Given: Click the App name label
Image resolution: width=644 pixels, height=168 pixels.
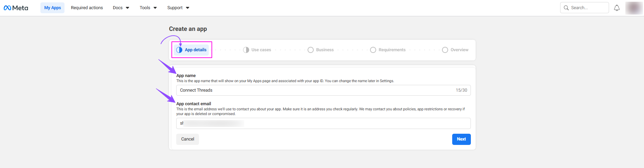Looking at the screenshot, I should [186, 76].
